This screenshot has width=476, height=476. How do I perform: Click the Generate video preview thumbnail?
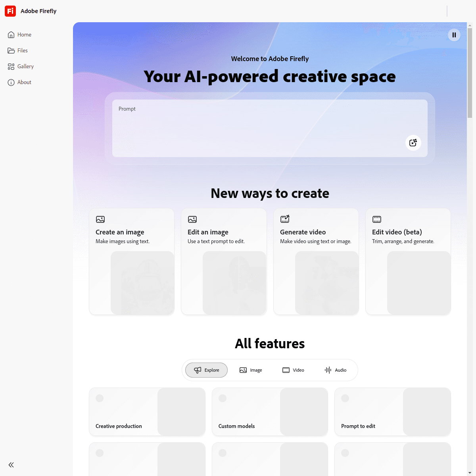[327, 283]
